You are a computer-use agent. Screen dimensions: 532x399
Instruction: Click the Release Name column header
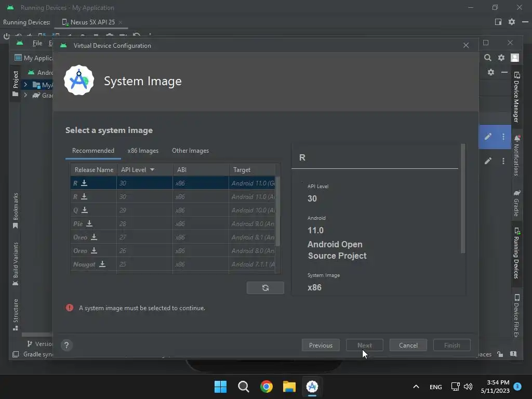tap(94, 170)
